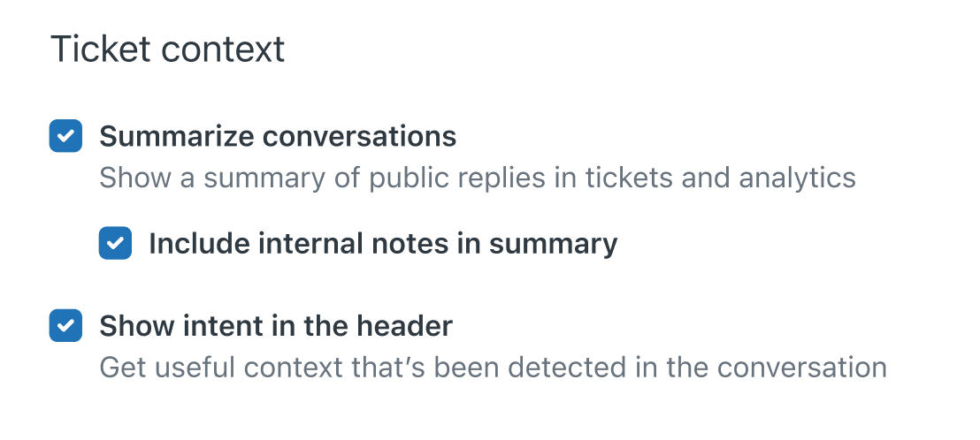980x440 pixels.
Task: Click the checkmark icon beside Show intent
Action: pyautogui.click(x=65, y=326)
